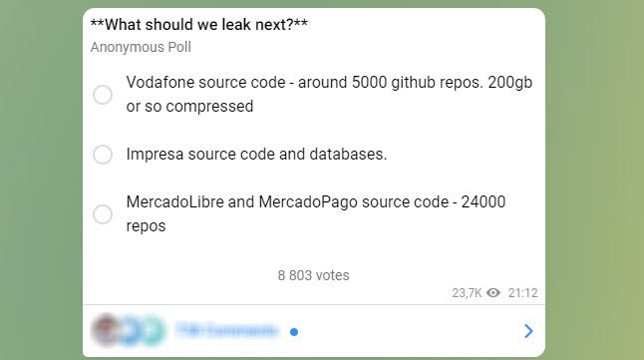Vote via Impresa source code and databases text
Screen dimensions: 644x360
point(256,155)
